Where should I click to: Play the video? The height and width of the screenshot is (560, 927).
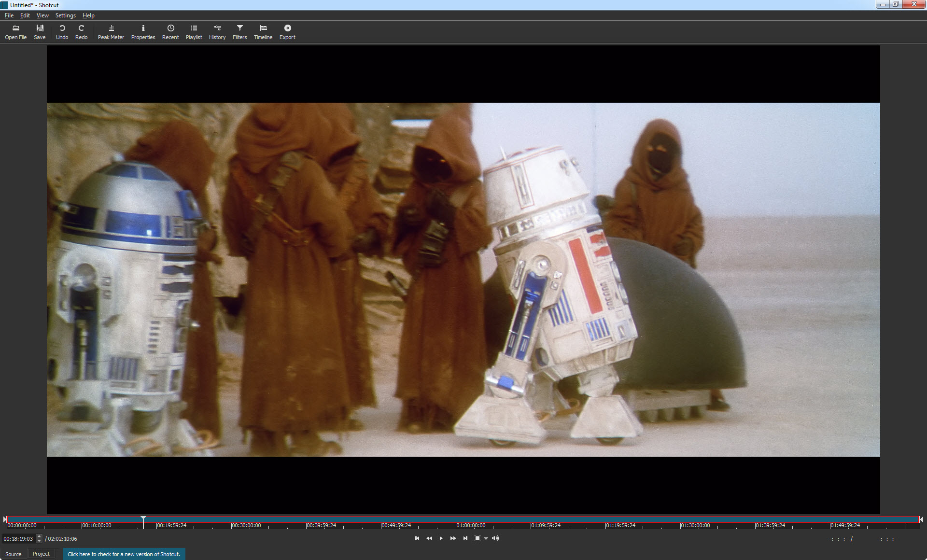pyautogui.click(x=441, y=538)
